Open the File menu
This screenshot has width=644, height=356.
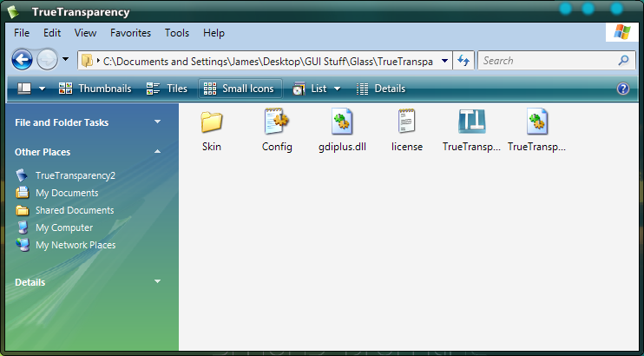click(x=22, y=33)
